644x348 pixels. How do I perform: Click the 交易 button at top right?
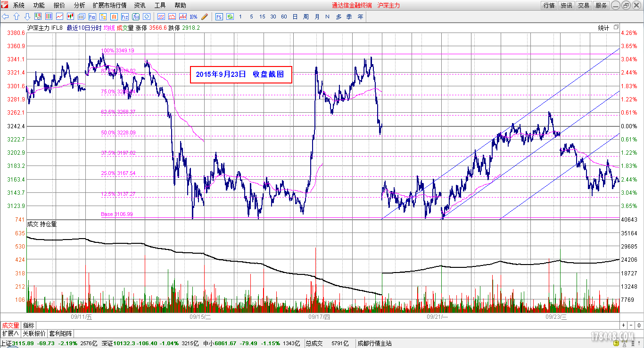tap(584, 5)
